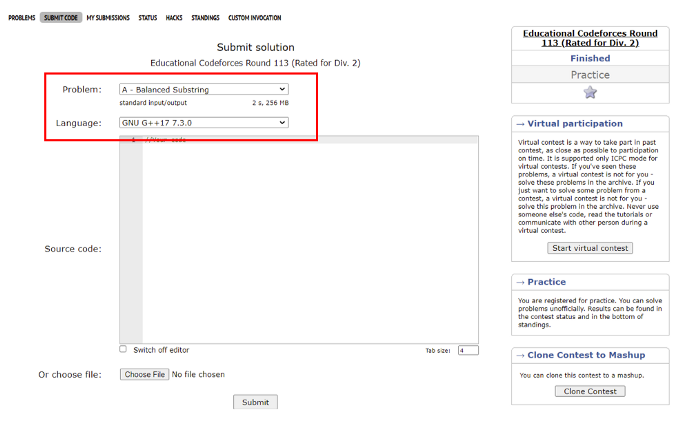Toggle the Switch off editor checkbox

coord(123,349)
